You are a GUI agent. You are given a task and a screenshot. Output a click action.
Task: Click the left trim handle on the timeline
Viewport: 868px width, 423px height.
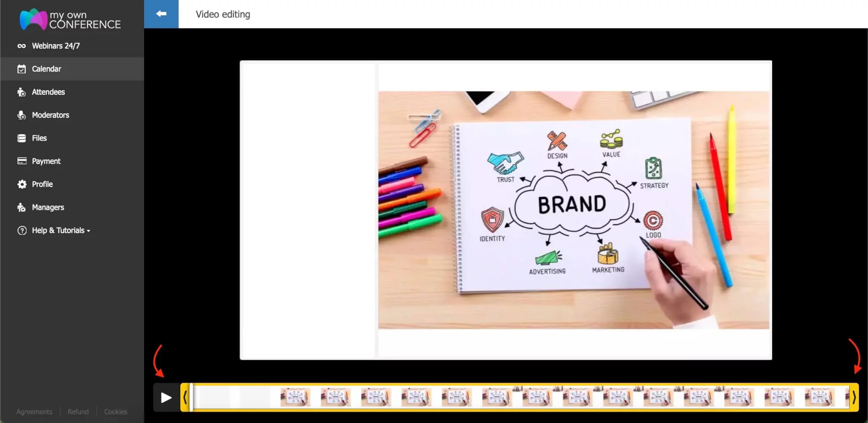(185, 397)
